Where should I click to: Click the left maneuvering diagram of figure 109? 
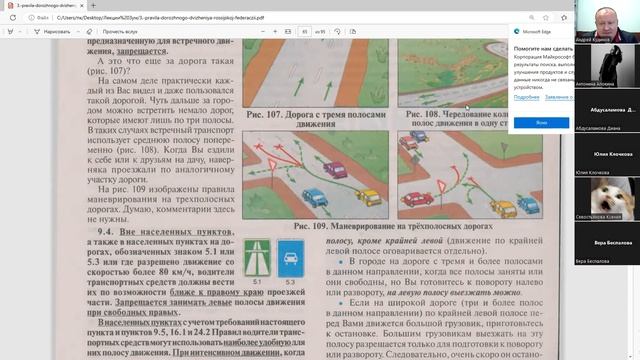(316, 175)
